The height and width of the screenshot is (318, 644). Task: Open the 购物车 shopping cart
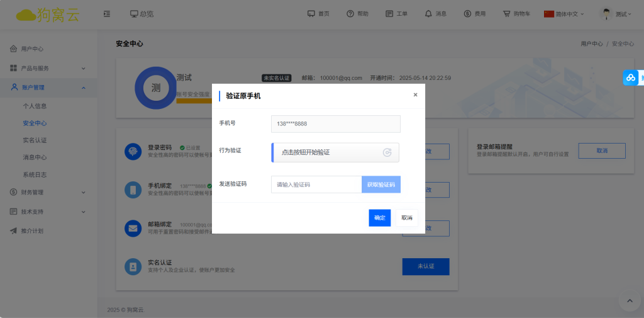point(516,14)
